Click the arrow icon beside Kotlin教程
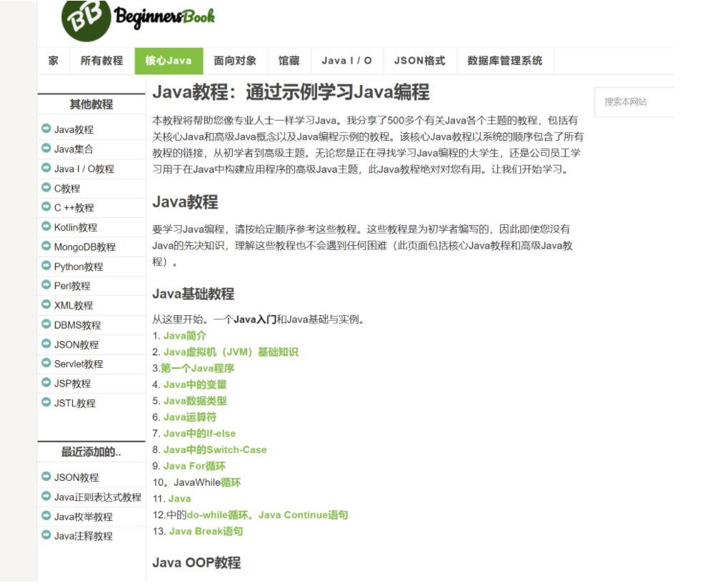Image resolution: width=702 pixels, height=588 pixels. 46,226
